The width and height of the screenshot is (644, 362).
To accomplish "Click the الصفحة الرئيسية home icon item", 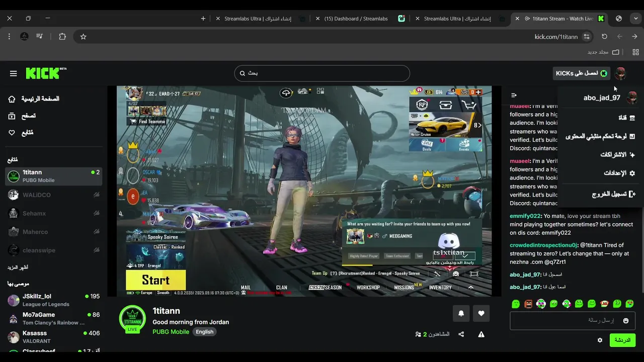I will pos(34,99).
